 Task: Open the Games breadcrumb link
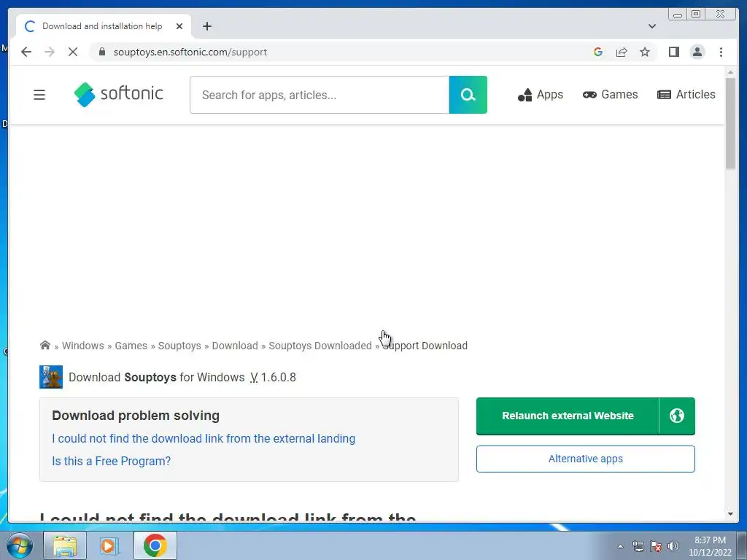(x=131, y=346)
